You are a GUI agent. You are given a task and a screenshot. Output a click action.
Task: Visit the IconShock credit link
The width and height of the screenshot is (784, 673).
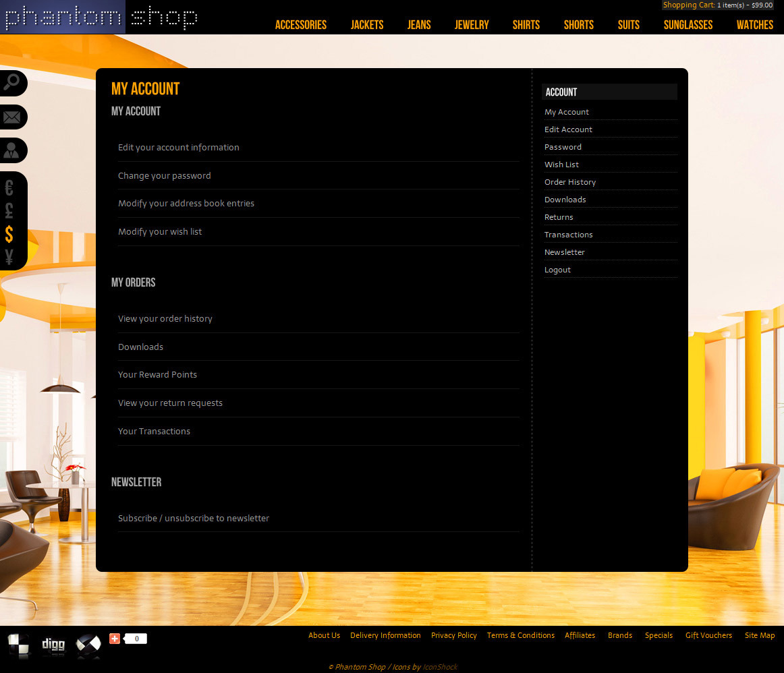439,667
